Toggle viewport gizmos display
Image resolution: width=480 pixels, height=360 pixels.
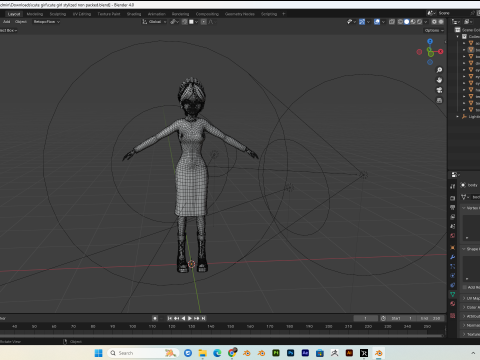[x=362, y=22]
